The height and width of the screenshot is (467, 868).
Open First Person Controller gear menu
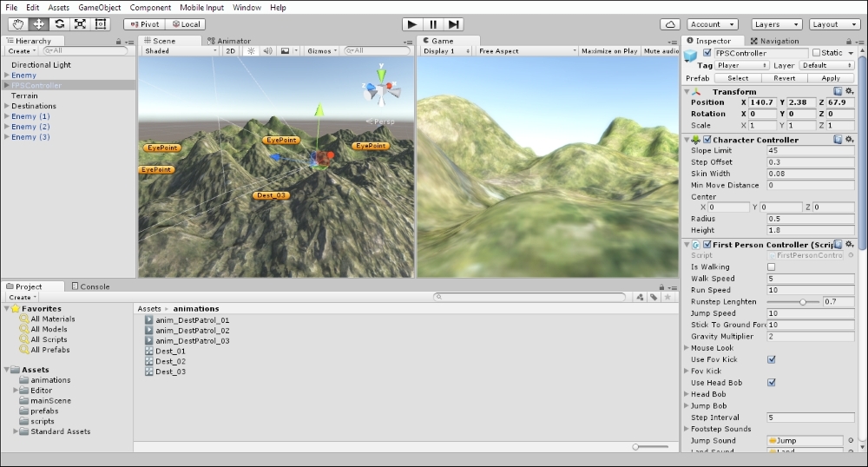coord(850,244)
